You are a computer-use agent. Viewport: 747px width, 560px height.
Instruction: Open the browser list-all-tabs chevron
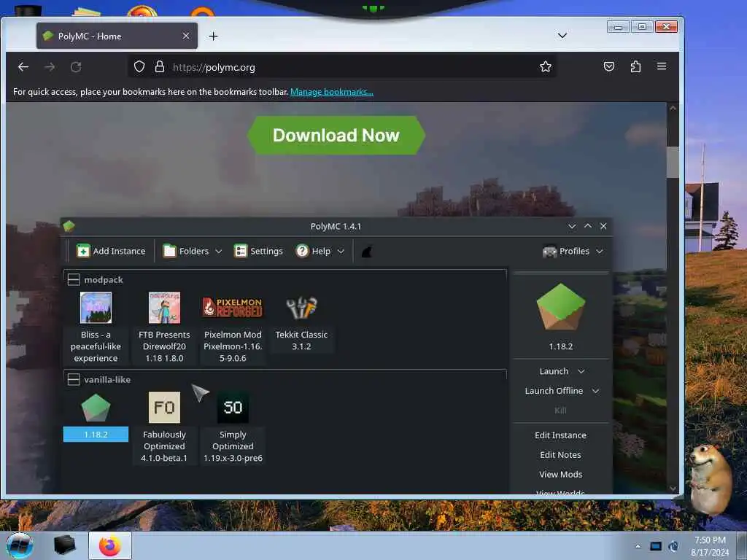pyautogui.click(x=562, y=36)
